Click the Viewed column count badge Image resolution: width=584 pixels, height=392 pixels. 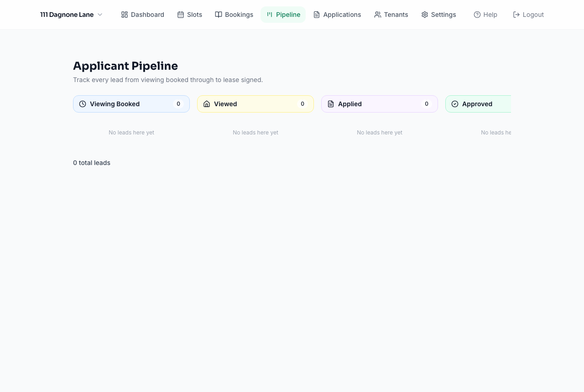click(x=302, y=104)
